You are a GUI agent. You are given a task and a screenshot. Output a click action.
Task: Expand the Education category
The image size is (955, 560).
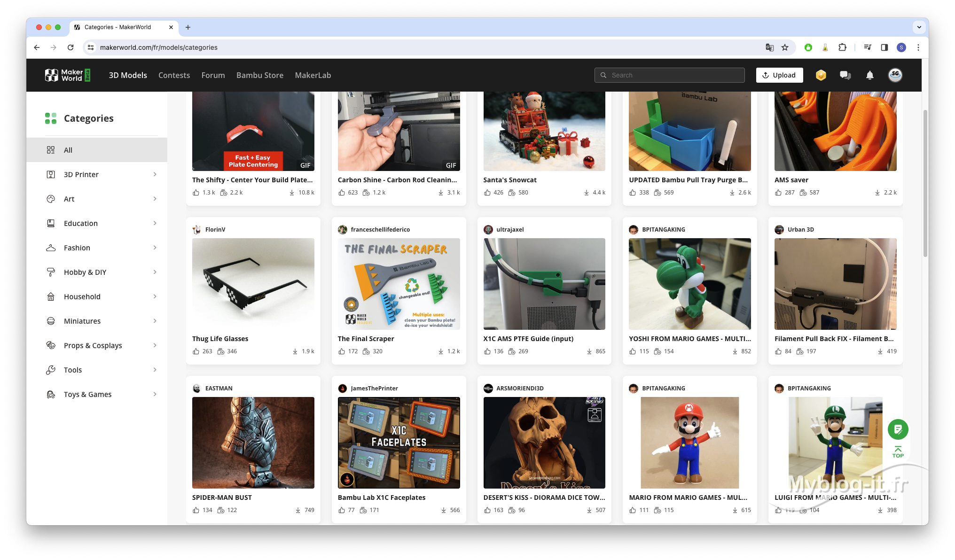[155, 223]
